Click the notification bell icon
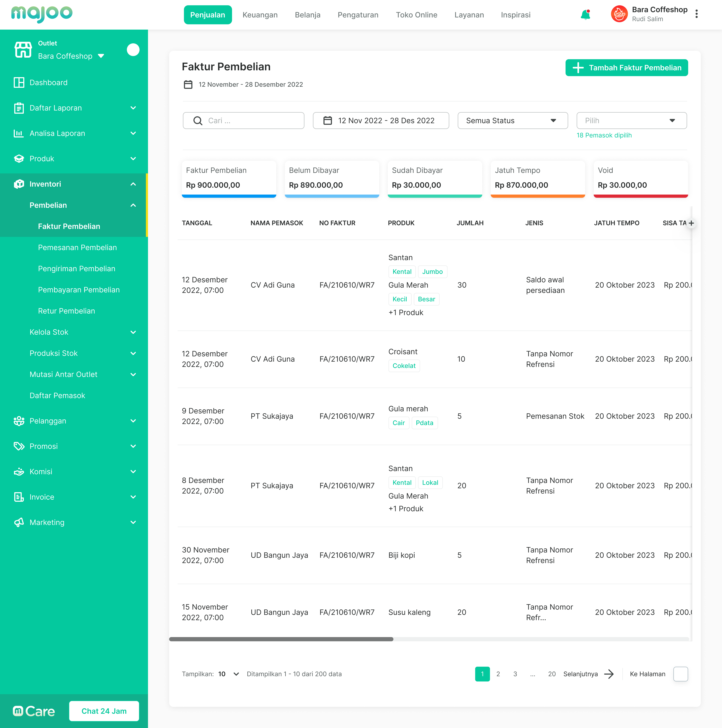 585,15
